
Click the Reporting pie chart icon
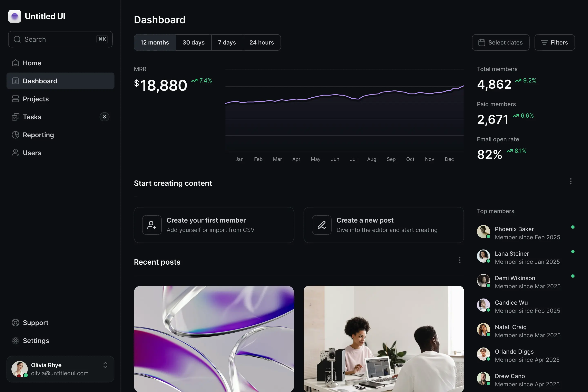click(x=16, y=135)
